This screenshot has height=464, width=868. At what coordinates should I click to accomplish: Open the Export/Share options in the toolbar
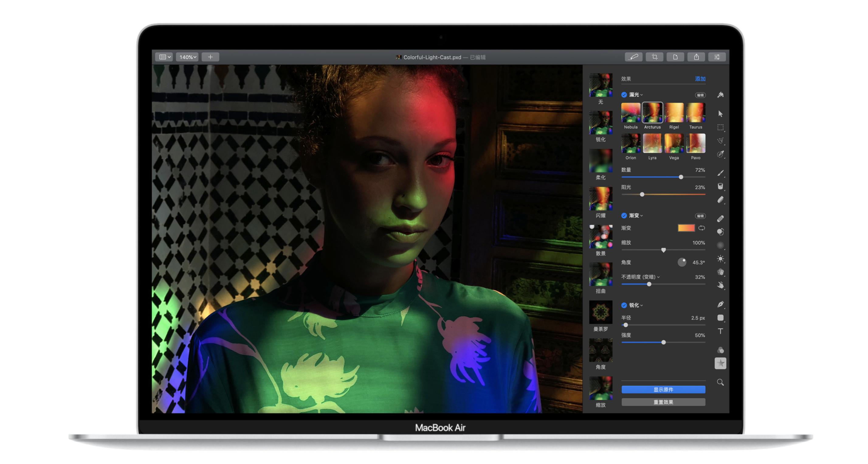click(x=696, y=57)
